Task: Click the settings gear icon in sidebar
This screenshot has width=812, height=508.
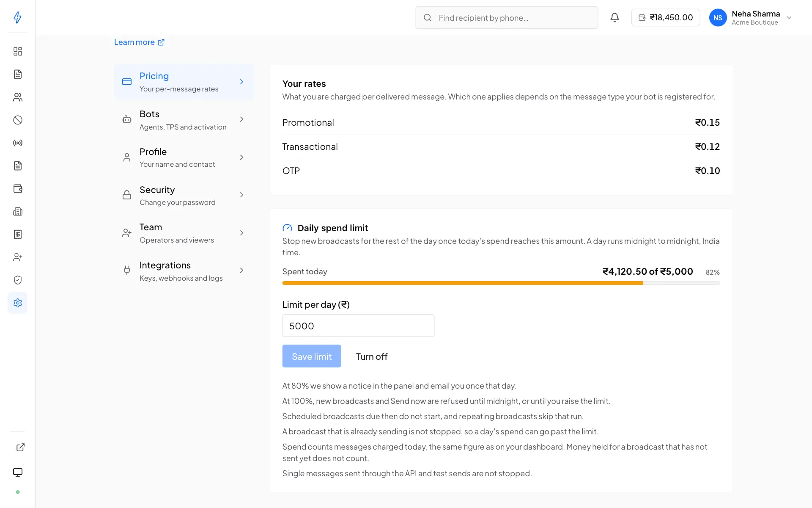Action: pos(17,303)
